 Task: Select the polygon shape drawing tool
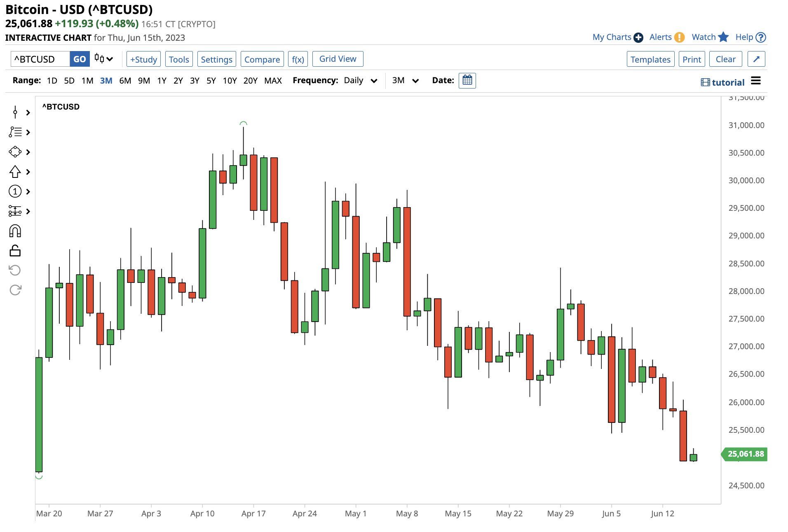tap(15, 152)
